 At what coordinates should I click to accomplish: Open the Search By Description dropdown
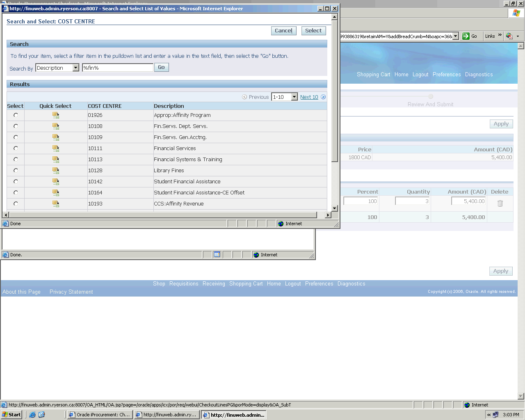pos(76,68)
